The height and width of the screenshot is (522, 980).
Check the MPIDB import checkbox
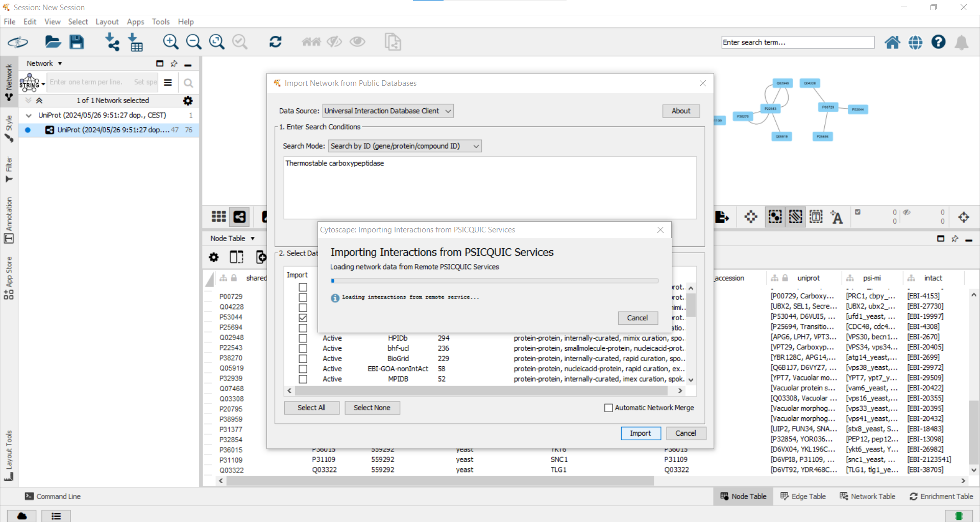(303, 379)
